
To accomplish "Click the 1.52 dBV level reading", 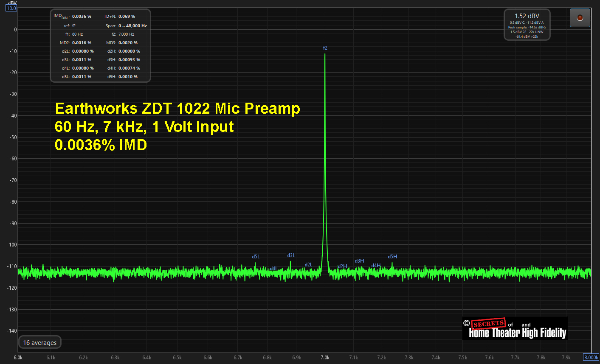I will pyautogui.click(x=527, y=16).
